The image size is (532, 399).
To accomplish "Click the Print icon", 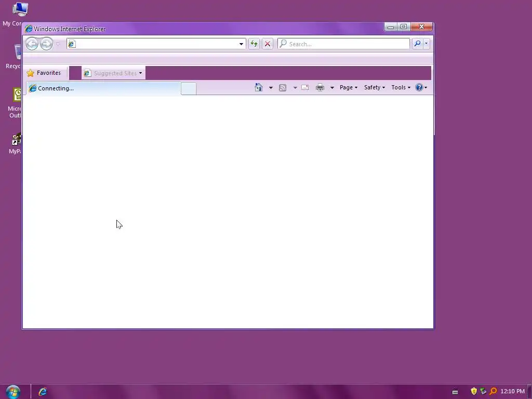I will coord(320,87).
